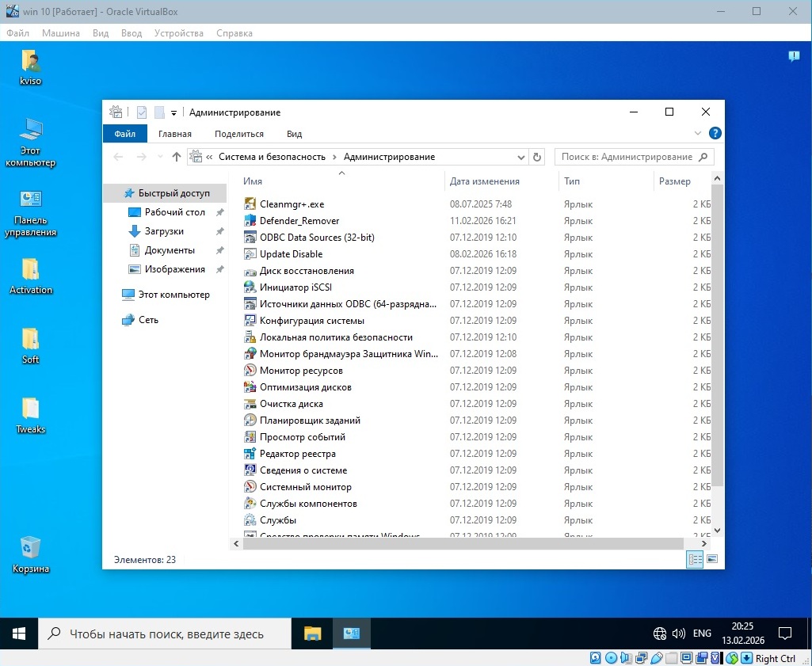812x666 pixels.
Task: Go up one folder level arrow
Action: (177, 157)
